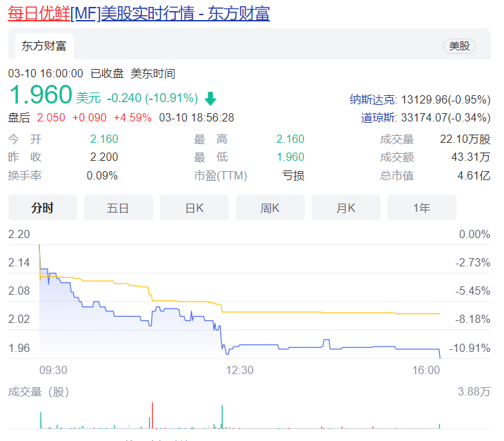The image size is (504, 441).
Task: Select the 月K monthly chart
Action: (346, 208)
